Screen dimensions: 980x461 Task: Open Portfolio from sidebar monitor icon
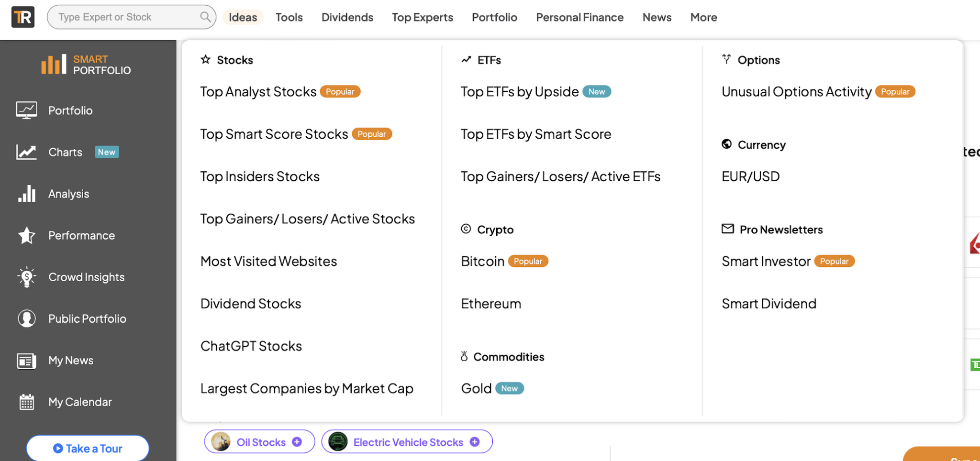click(26, 110)
